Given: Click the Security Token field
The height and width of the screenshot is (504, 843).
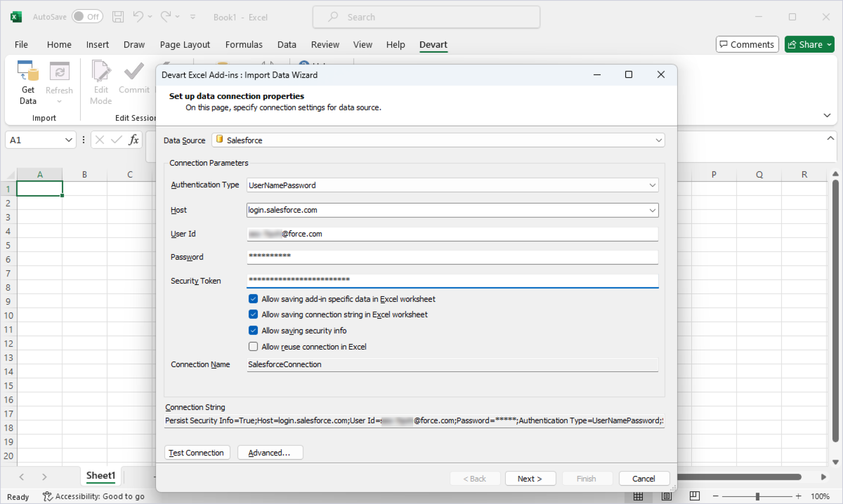Looking at the screenshot, I should [x=452, y=281].
